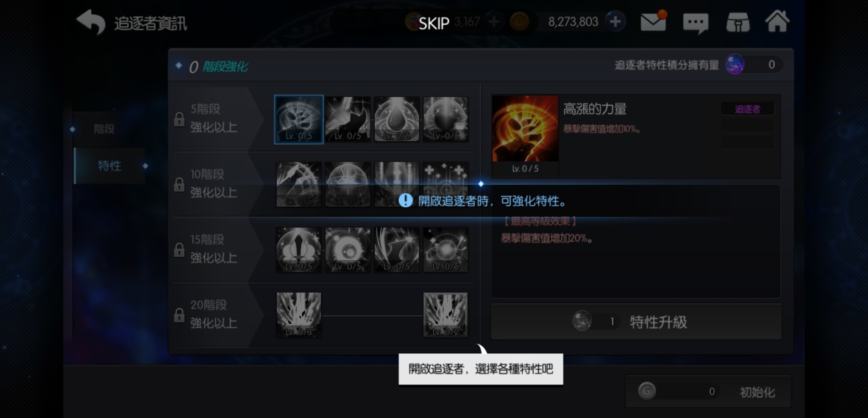Select the Lv. 0/2 trait in 20階段 row
868x418 pixels.
446,315
